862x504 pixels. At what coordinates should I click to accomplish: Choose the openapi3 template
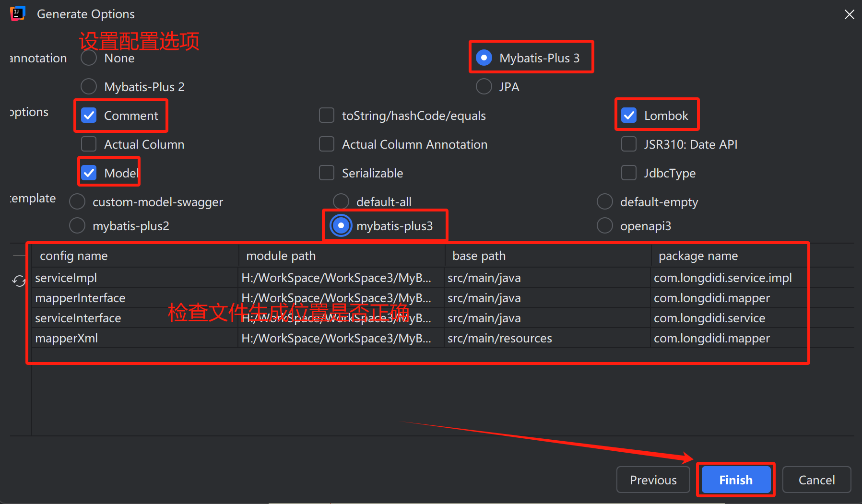coord(605,226)
